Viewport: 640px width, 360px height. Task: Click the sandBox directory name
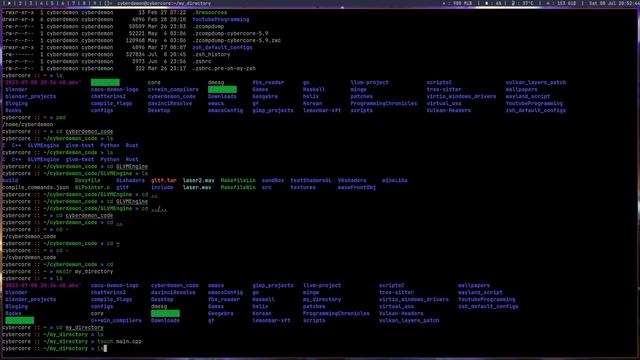(x=273, y=180)
